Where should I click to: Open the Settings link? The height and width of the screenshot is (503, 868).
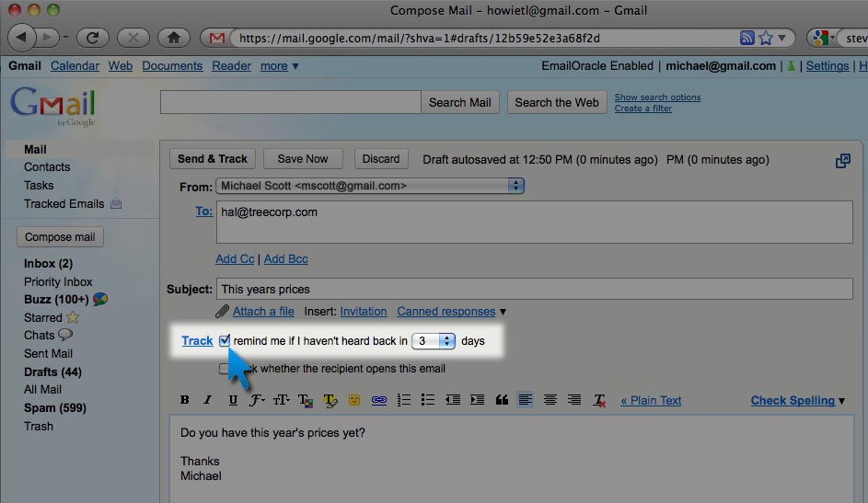(827, 66)
